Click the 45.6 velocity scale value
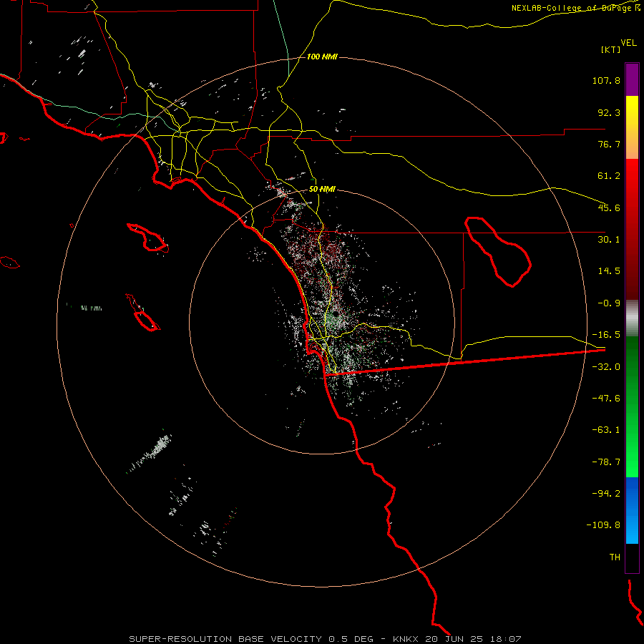The width and height of the screenshot is (644, 644). click(609, 208)
